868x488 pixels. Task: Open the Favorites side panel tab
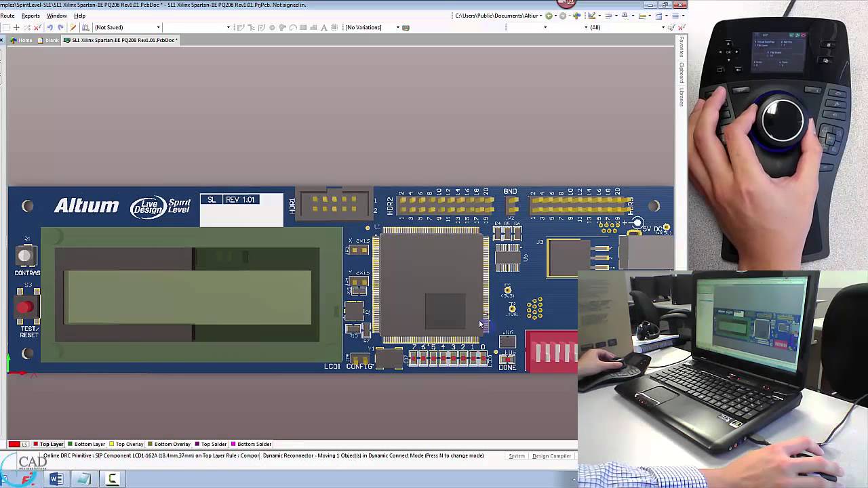click(x=682, y=47)
